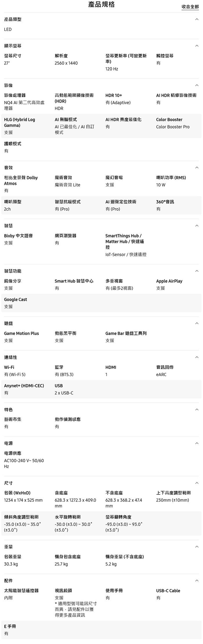Collapse the 重量 section chevron

pyautogui.click(x=197, y=547)
